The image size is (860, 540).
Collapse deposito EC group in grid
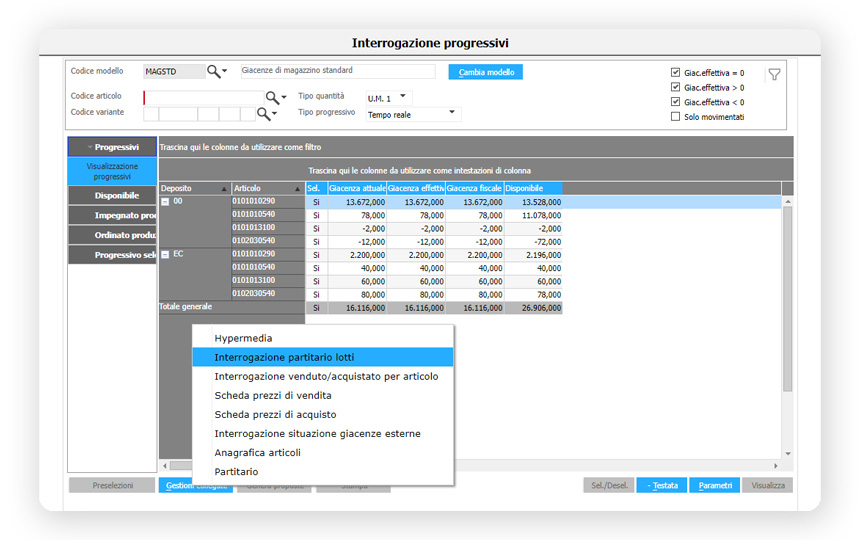[165, 254]
